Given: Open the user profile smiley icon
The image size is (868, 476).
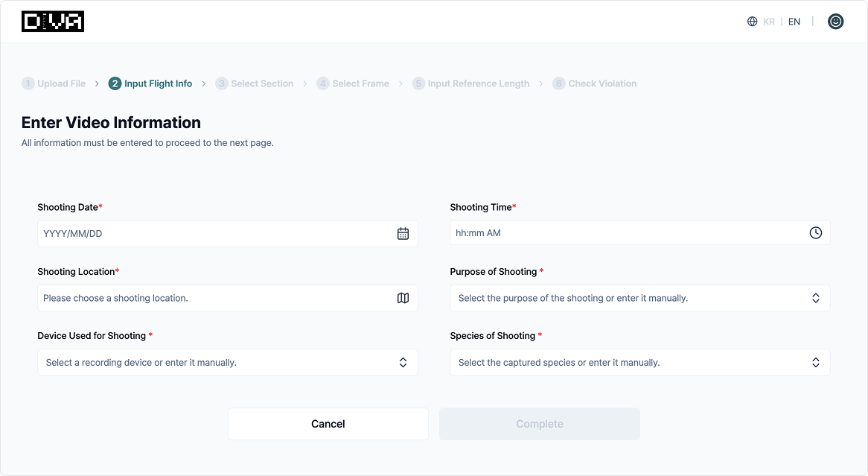Looking at the screenshot, I should [835, 22].
